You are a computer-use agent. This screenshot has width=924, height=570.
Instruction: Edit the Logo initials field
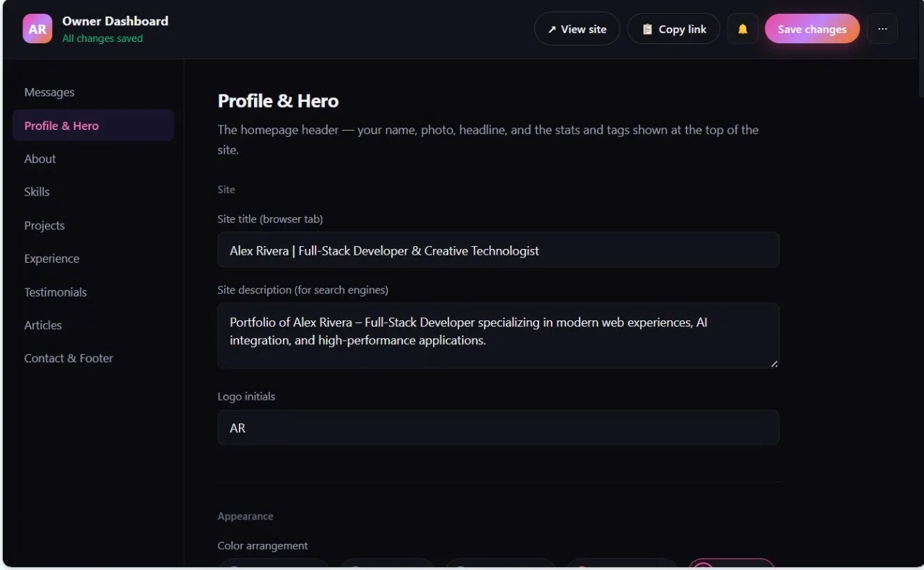click(498, 428)
